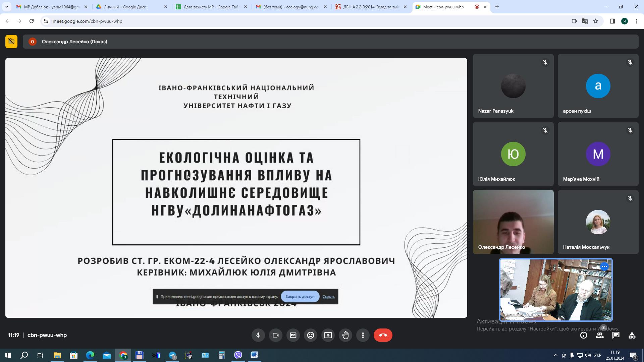Switch the УКР keyboard language
The image size is (644, 362).
coord(598,355)
